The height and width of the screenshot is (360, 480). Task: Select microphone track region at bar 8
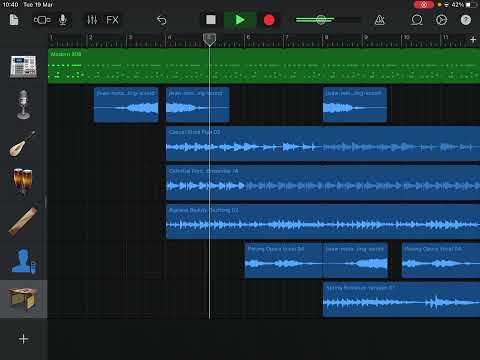click(x=355, y=105)
